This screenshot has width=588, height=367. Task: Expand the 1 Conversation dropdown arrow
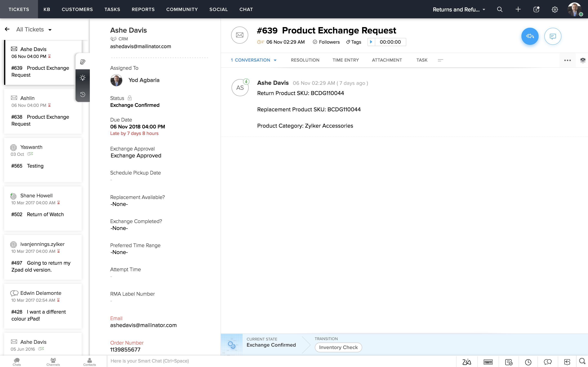pyautogui.click(x=275, y=60)
